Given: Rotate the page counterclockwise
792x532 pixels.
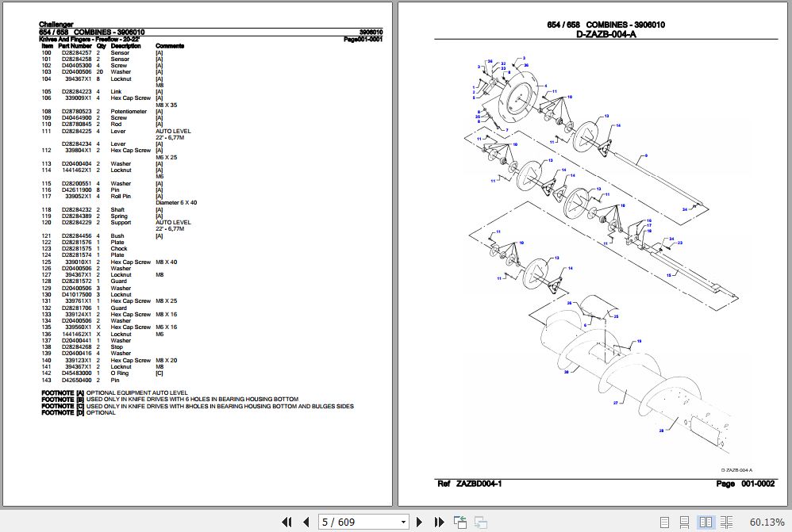Looking at the screenshot, I should point(459,522).
